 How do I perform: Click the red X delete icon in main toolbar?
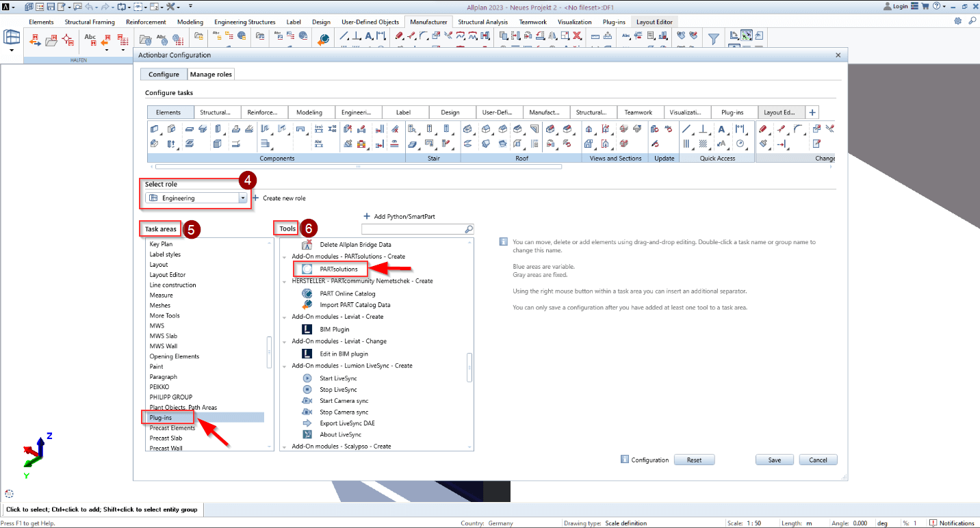[x=578, y=36]
